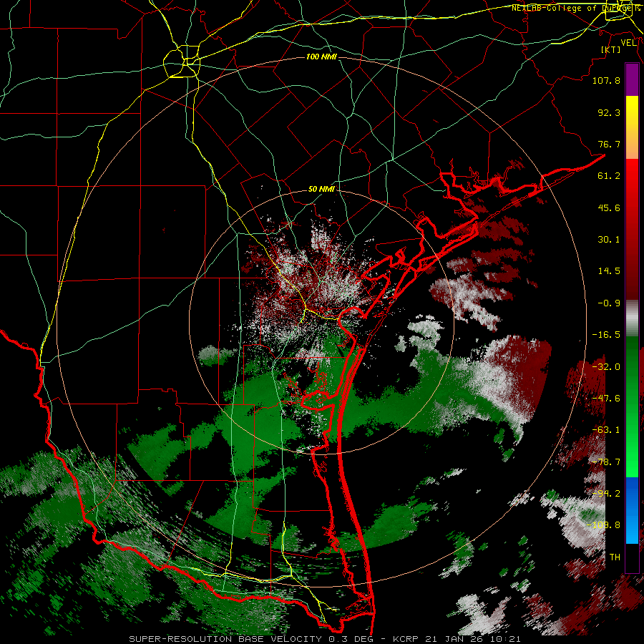Screen dimensions: 644x644
Task: Select the 45.6 legend value
Action: [609, 208]
